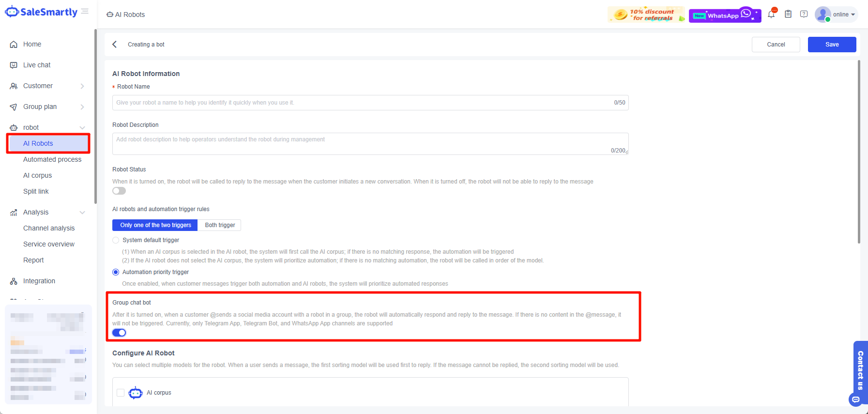Image resolution: width=868 pixels, height=414 pixels.
Task: Click the "Creating a bot" page title
Action: 146,45
